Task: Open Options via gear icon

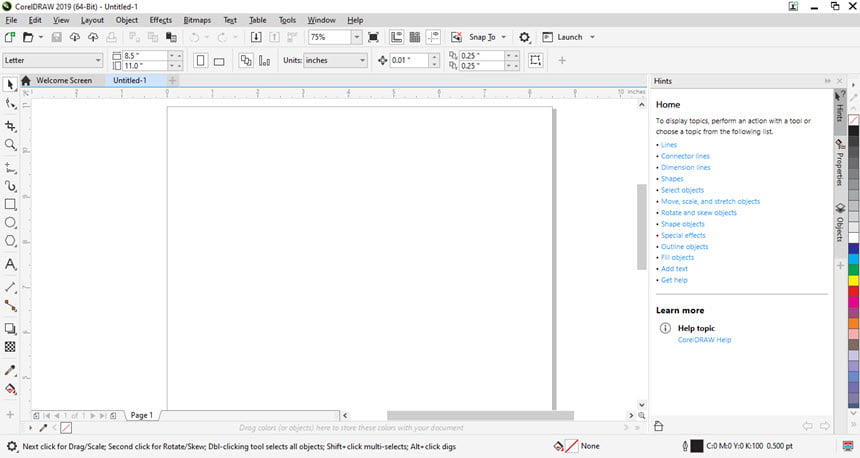Action: point(524,37)
